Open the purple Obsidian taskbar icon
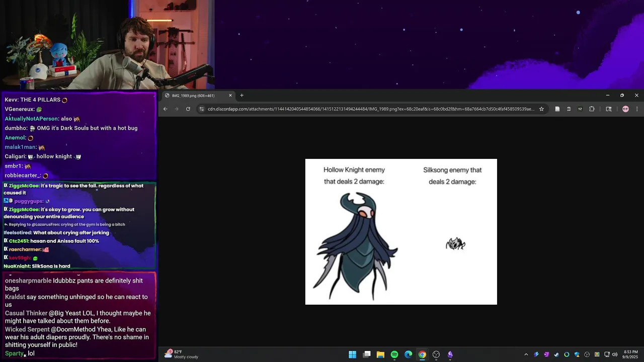The image size is (644, 362). (450, 354)
